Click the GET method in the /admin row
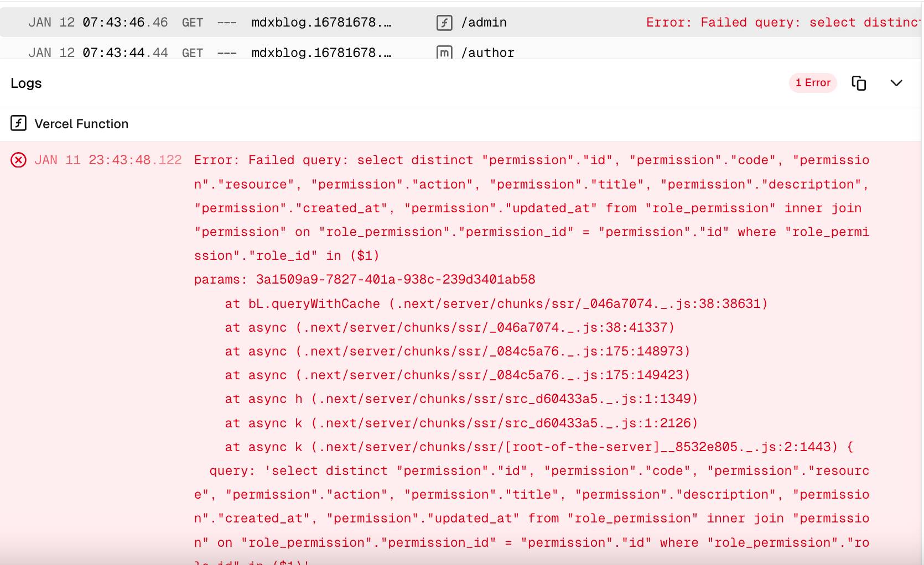This screenshot has height=565, width=924. tap(193, 23)
